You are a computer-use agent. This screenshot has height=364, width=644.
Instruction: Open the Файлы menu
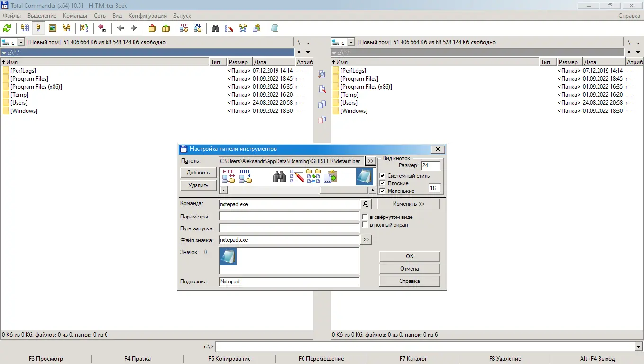click(x=12, y=16)
